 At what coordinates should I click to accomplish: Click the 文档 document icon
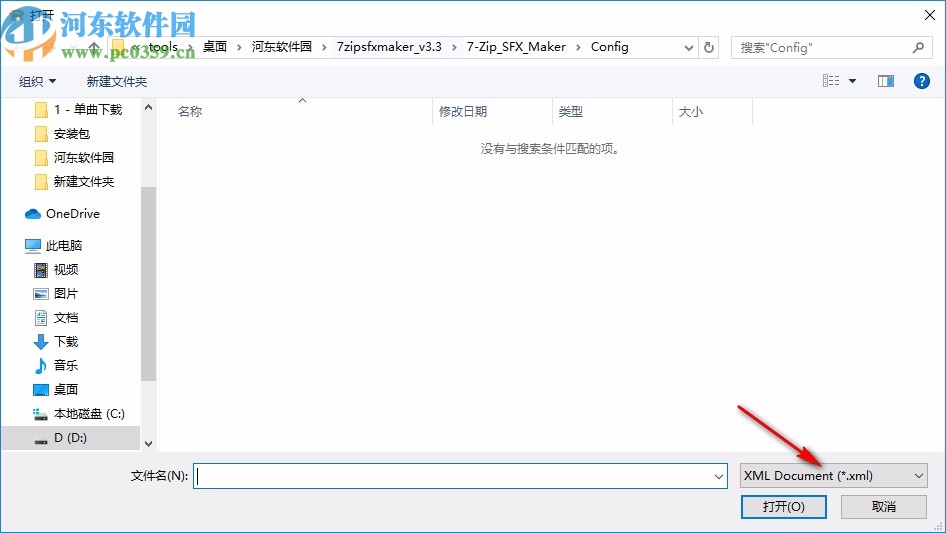(x=40, y=318)
